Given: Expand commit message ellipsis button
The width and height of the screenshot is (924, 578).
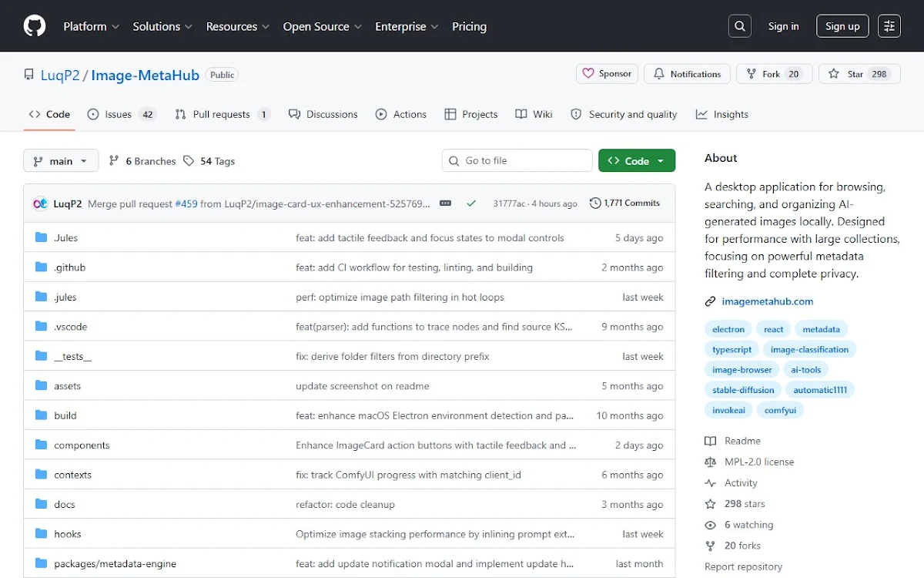Looking at the screenshot, I should pyautogui.click(x=445, y=203).
